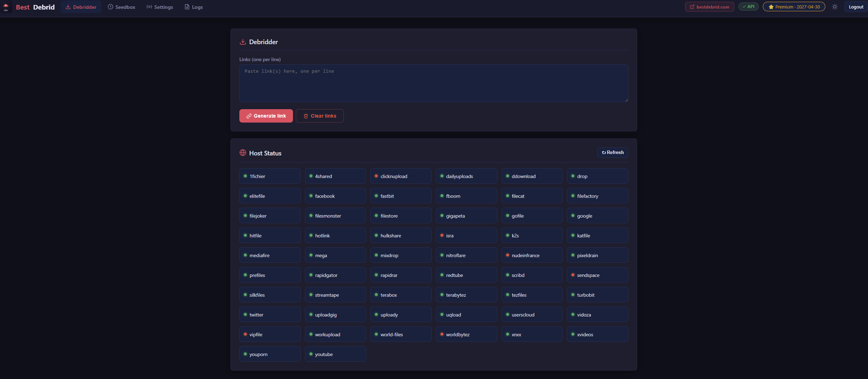Image resolution: width=868 pixels, height=379 pixels.
Task: Pick the google host entry
Action: pos(598,215)
